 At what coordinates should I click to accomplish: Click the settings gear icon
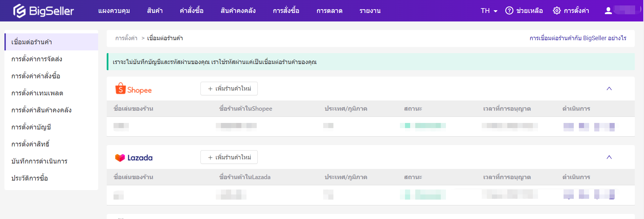click(556, 11)
